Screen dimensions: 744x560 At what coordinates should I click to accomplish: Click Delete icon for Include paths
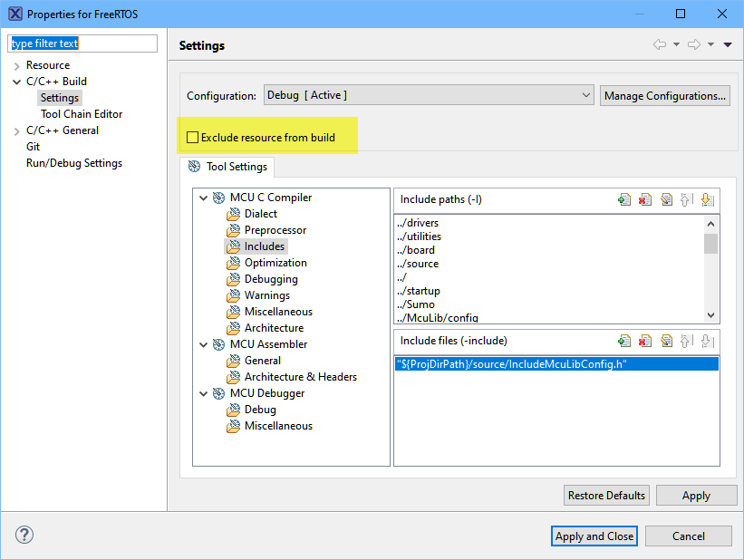click(x=645, y=199)
